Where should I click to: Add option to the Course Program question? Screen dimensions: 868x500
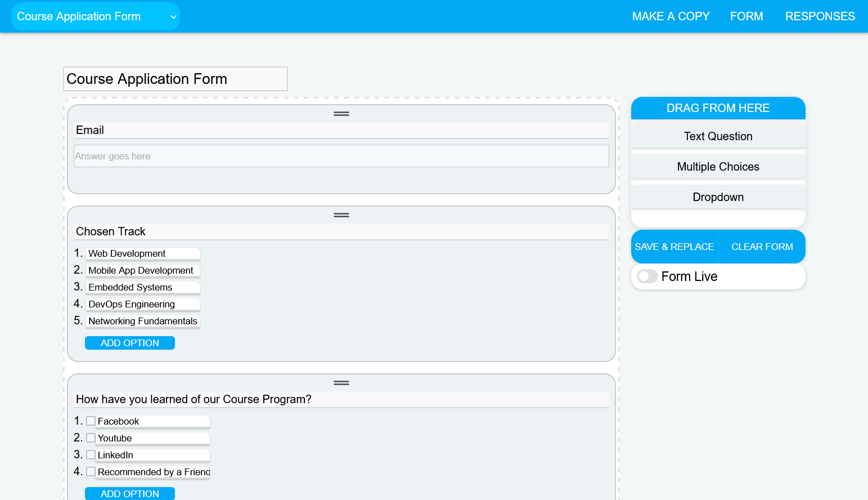coord(130,494)
